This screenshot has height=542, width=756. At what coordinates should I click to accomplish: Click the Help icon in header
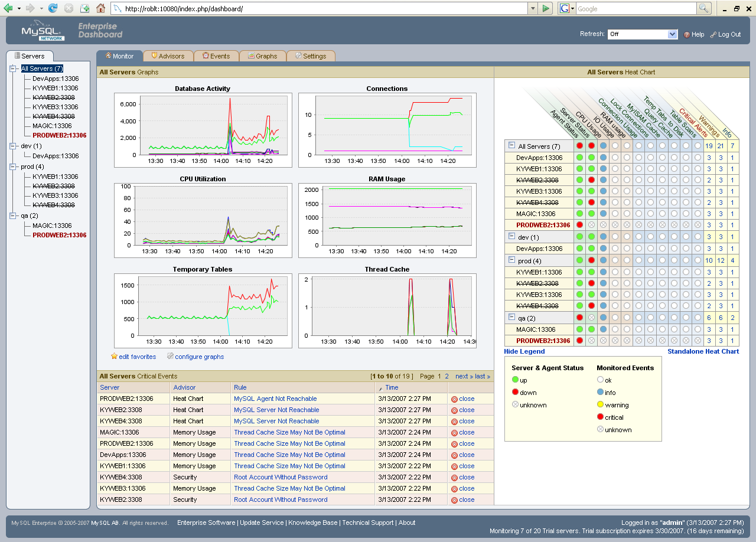pos(687,35)
